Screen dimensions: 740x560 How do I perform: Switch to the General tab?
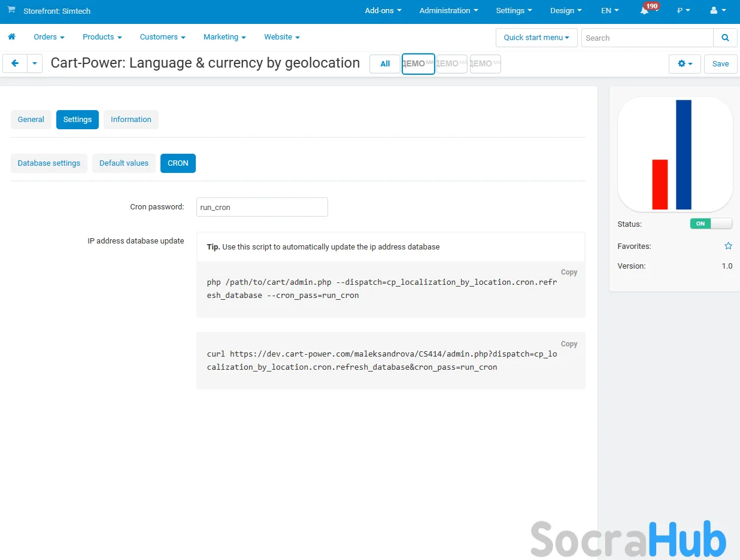(x=31, y=120)
